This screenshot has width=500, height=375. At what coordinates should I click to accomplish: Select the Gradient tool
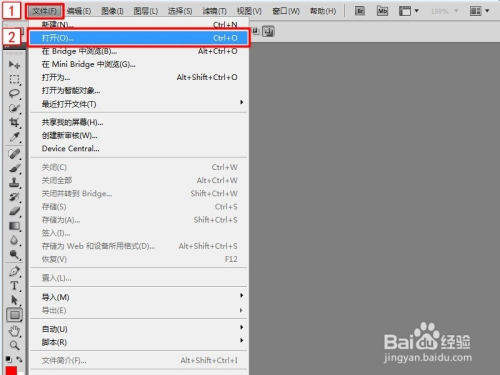[14, 226]
